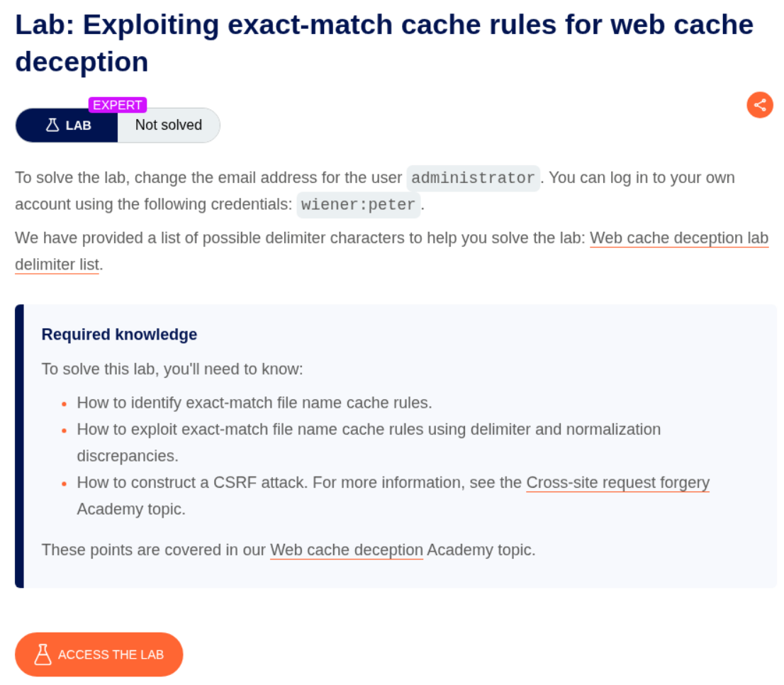Viewport: 784px width, 685px height.
Task: Click the "Required knowledge" heading
Action: (119, 334)
